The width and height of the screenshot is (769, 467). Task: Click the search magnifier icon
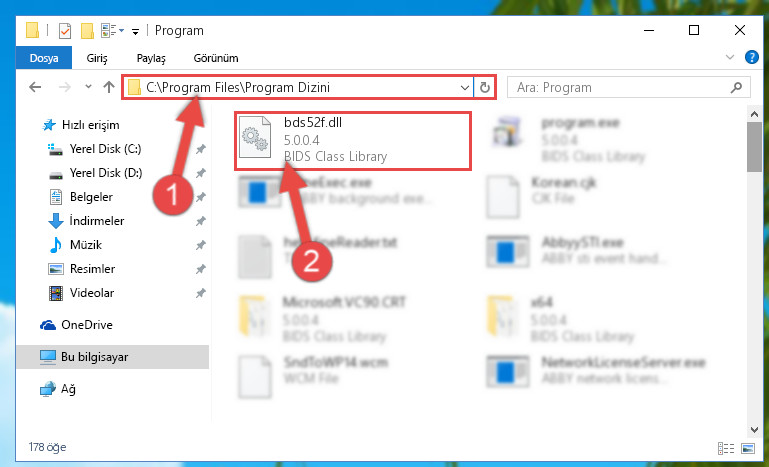click(736, 87)
